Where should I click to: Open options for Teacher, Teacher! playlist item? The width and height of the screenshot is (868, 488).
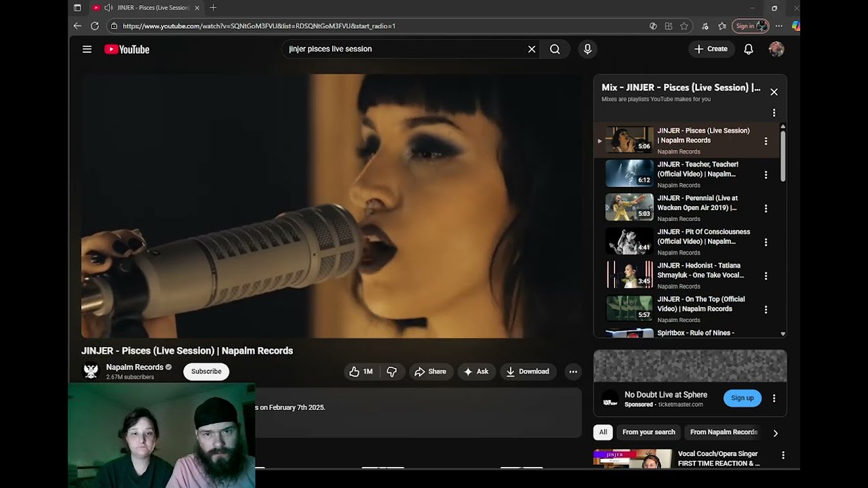pos(766,175)
